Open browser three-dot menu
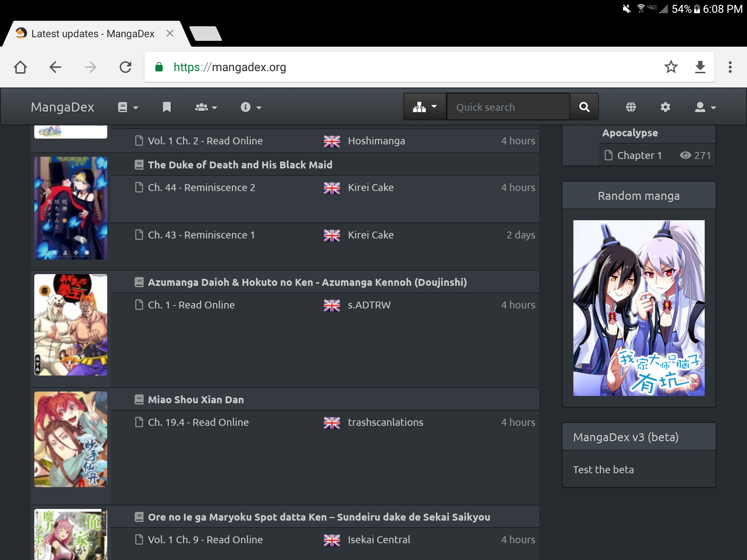 point(730,67)
